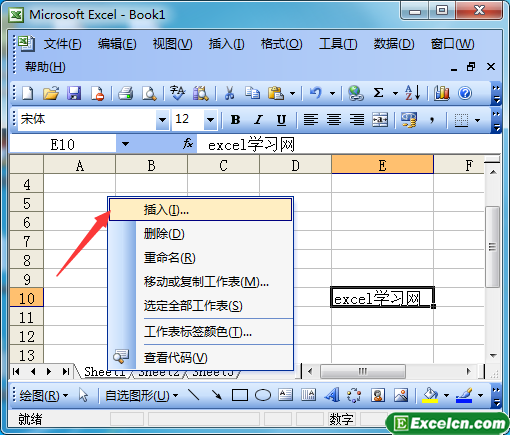The height and width of the screenshot is (435, 510).
Task: Choose 选定全部工作表(S) option
Action: click(x=201, y=306)
